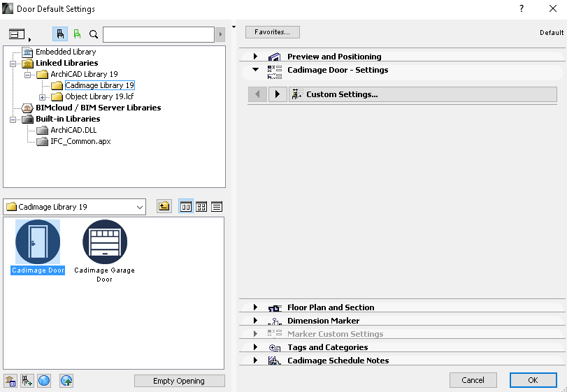Screen dimensions: 567x392
Task: Expand Tags and Categories panel
Action: pos(255,347)
